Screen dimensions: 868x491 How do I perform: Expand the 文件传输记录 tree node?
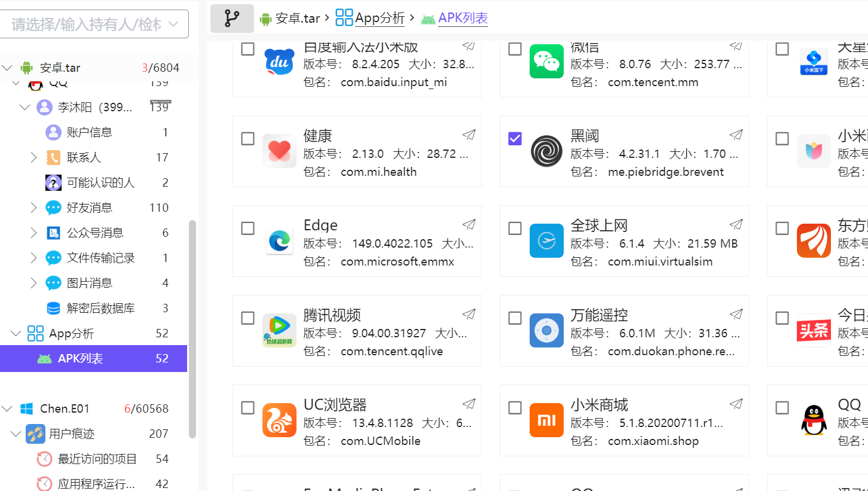pyautogui.click(x=34, y=258)
